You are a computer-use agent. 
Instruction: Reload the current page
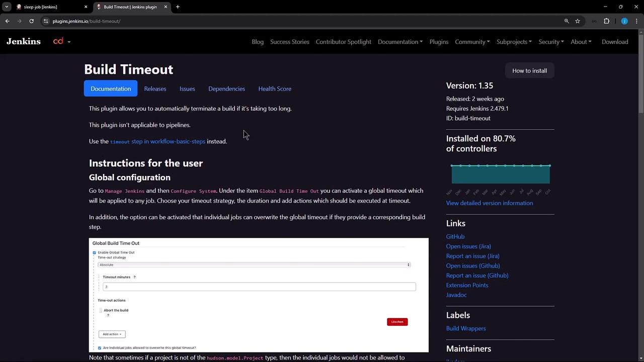tap(31, 21)
